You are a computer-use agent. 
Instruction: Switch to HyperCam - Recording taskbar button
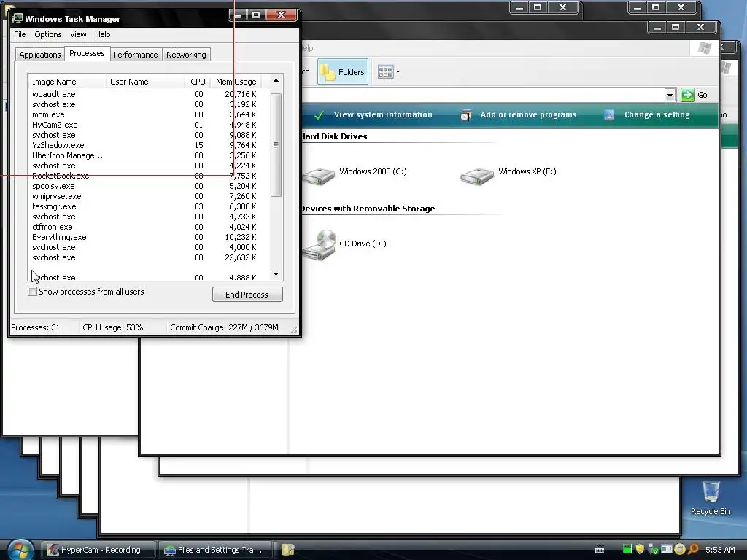(x=98, y=550)
